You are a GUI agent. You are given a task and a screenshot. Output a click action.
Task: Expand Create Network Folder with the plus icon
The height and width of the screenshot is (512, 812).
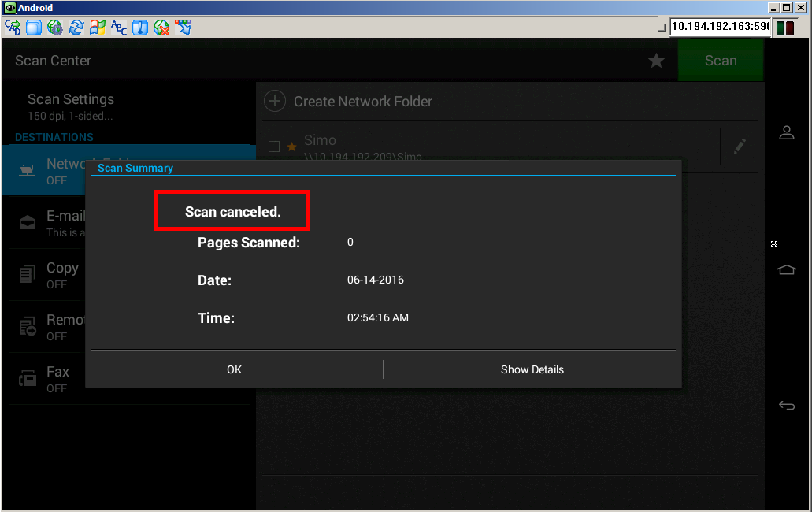274,101
